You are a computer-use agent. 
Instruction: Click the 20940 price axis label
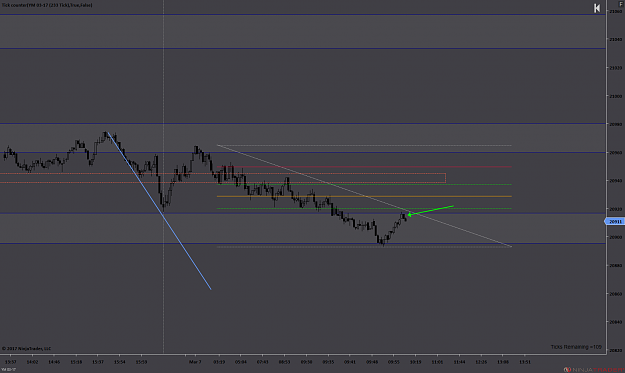coord(615,181)
